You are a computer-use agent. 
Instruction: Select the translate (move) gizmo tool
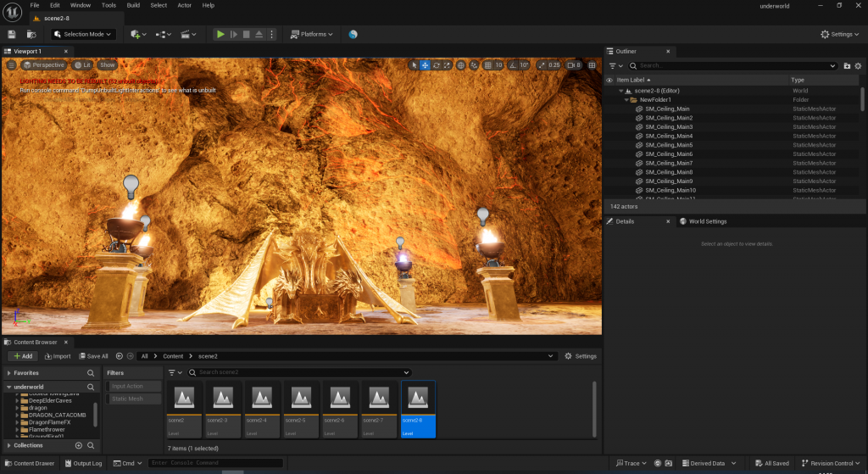tap(425, 65)
